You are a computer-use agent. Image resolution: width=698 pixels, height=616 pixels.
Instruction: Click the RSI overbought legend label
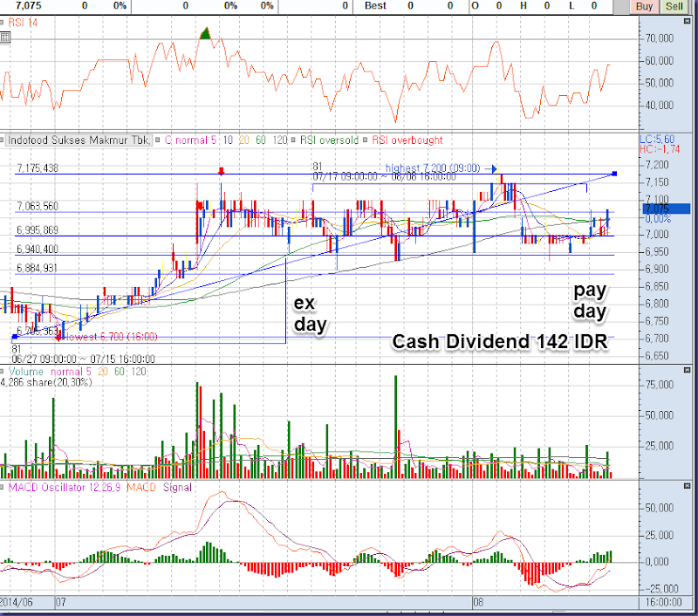click(x=407, y=140)
